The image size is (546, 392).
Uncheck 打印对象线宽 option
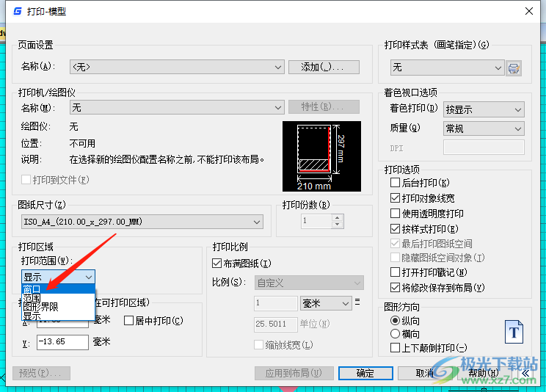point(395,198)
